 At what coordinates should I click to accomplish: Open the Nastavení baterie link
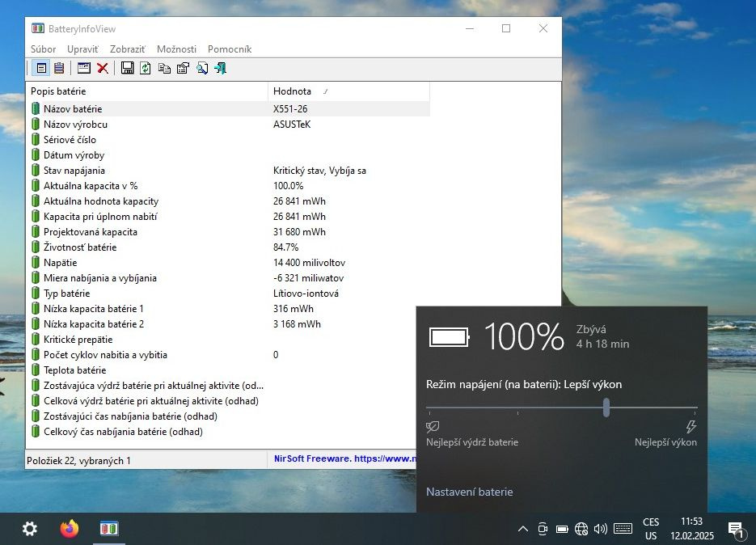pos(469,492)
